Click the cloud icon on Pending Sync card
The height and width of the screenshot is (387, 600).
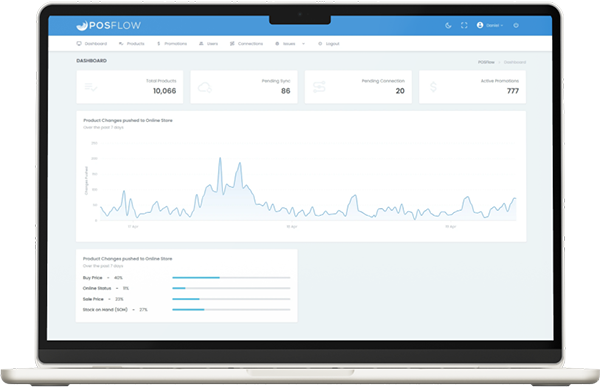point(205,87)
